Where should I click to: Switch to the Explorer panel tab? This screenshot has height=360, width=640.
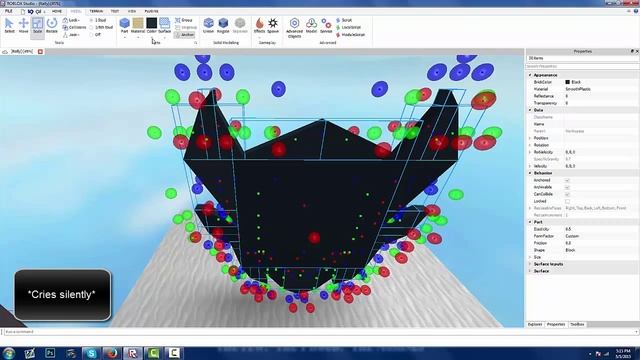point(535,324)
